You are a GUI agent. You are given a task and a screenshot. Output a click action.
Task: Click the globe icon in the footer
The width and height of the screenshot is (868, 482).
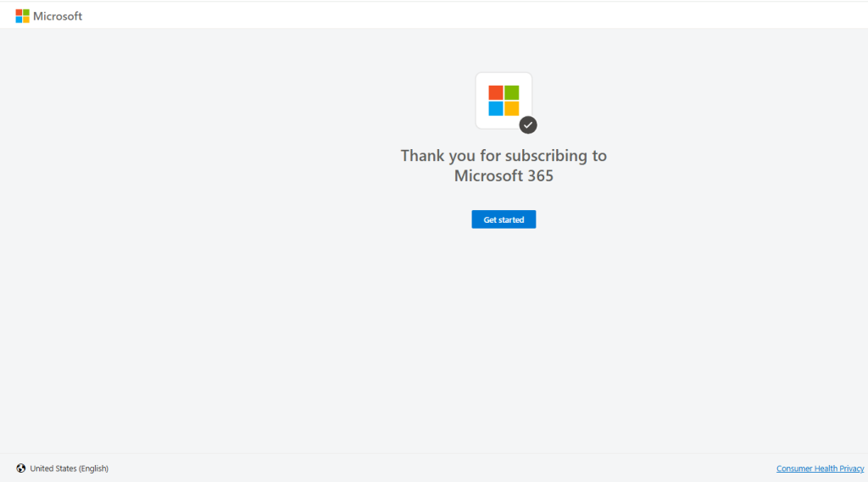point(21,468)
